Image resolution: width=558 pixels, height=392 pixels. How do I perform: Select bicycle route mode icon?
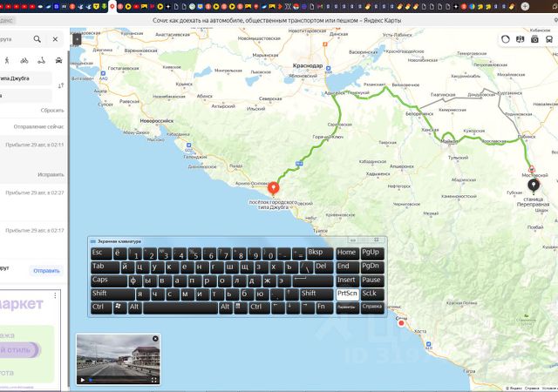click(24, 60)
